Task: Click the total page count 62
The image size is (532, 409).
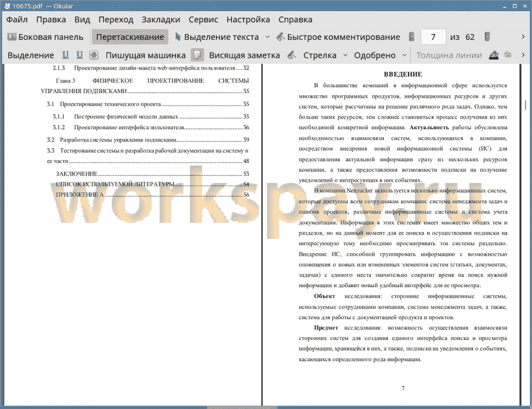Action: pos(470,37)
